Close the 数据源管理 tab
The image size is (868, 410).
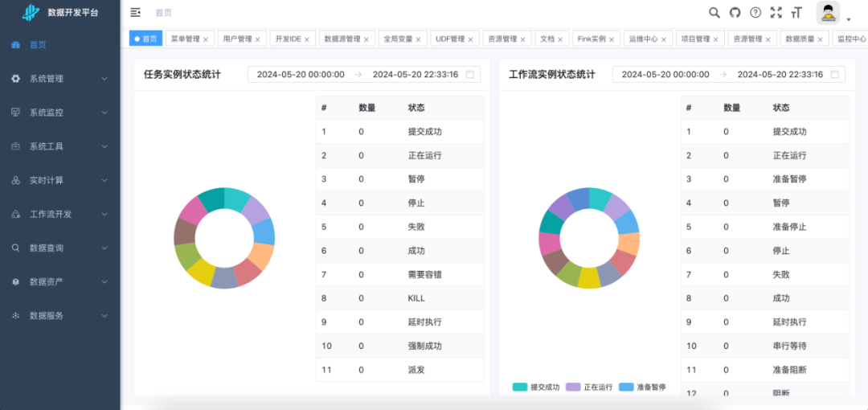tap(366, 39)
